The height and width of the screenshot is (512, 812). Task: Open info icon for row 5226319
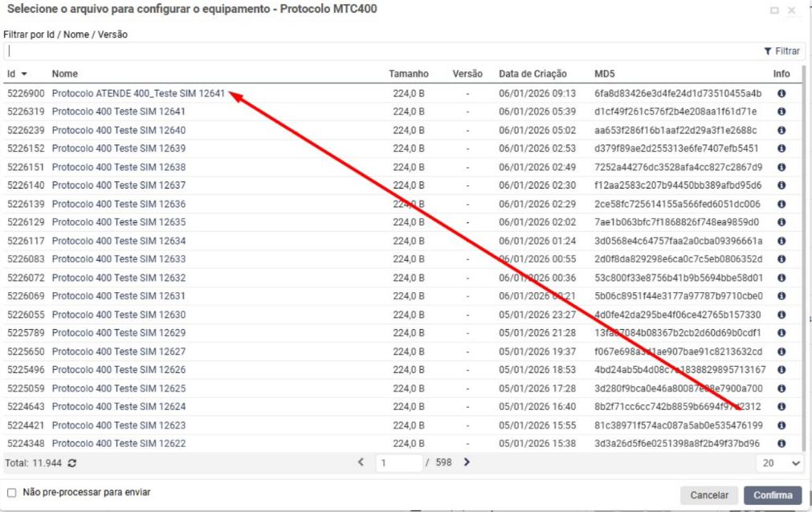pyautogui.click(x=781, y=112)
